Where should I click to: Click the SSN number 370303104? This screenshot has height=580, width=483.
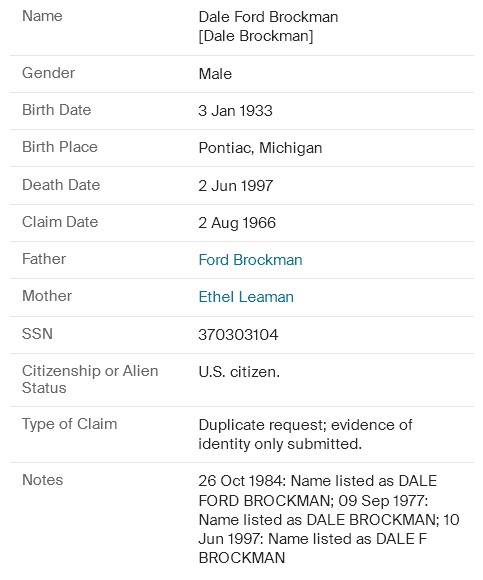pyautogui.click(x=238, y=335)
